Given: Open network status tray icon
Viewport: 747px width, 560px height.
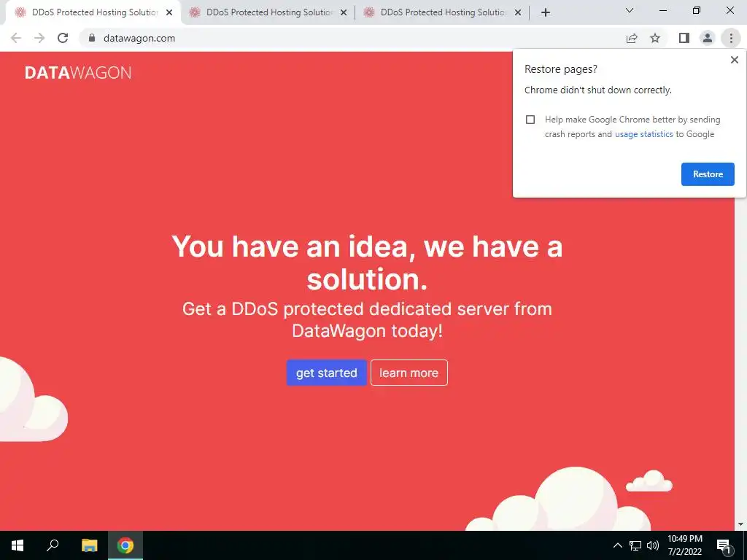Looking at the screenshot, I should (635, 545).
